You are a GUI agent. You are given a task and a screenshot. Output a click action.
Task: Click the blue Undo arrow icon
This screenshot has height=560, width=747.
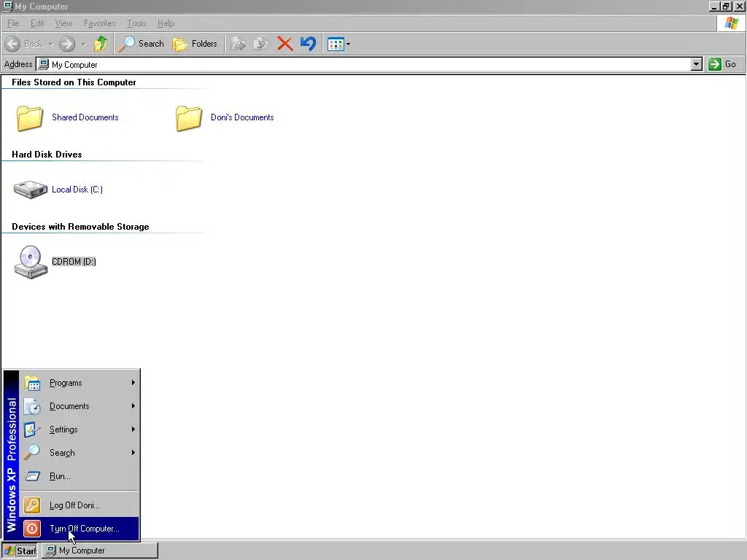pyautogui.click(x=309, y=44)
